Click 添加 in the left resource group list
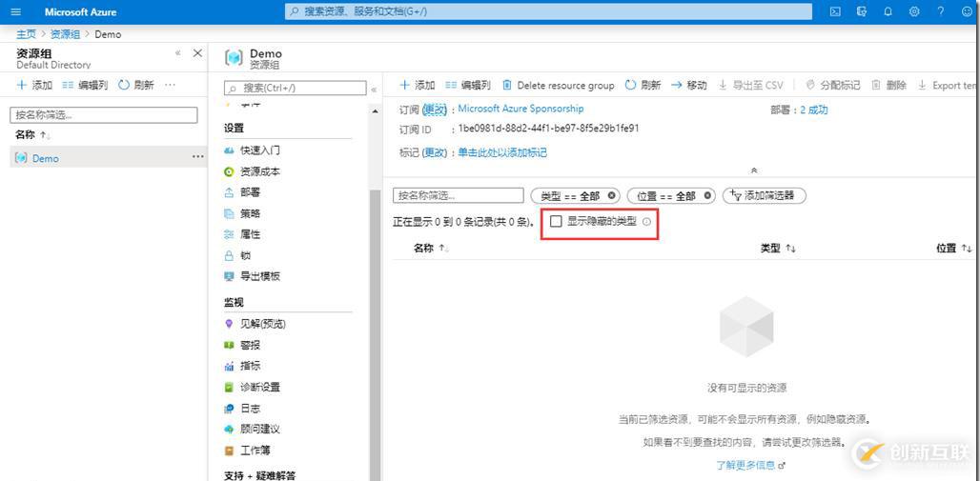 [34, 85]
